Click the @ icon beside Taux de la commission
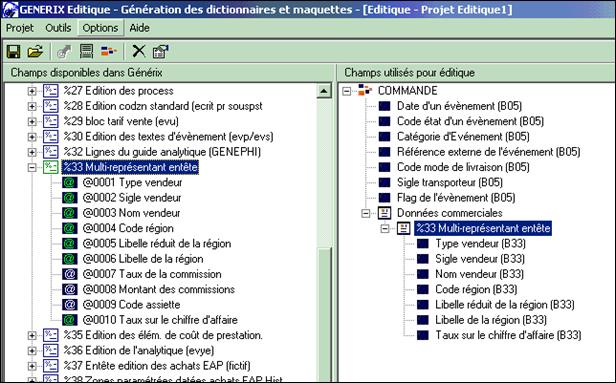Screen dimensions: 616x383 tap(70, 274)
